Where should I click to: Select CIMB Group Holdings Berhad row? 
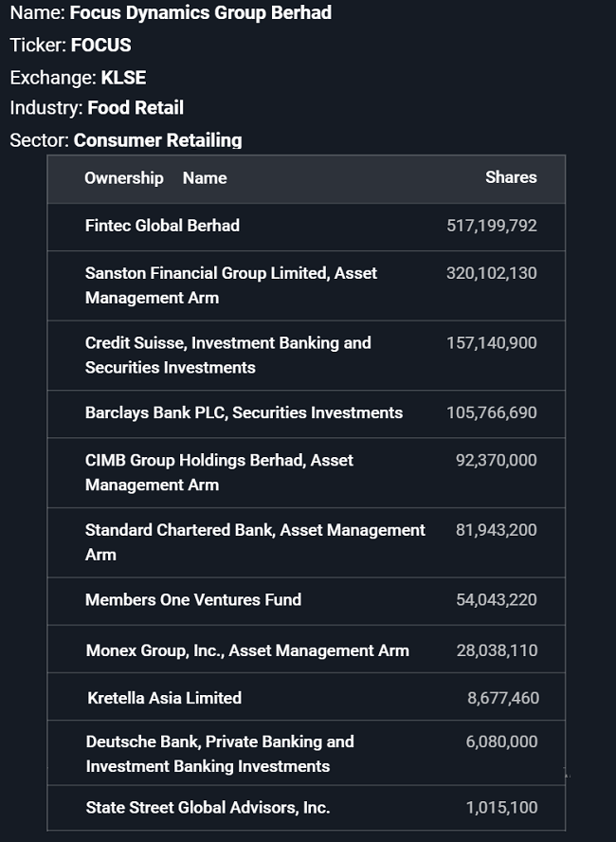pyautogui.click(x=306, y=472)
